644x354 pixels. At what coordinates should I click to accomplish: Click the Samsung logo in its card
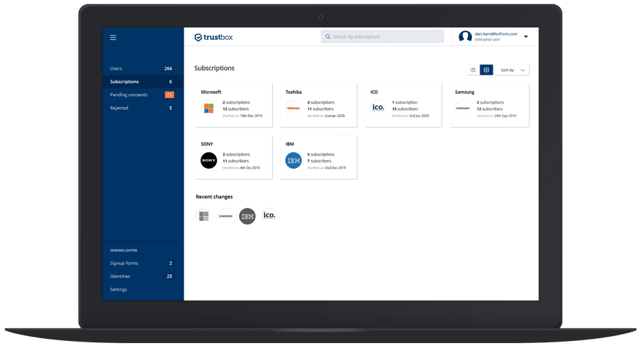463,108
